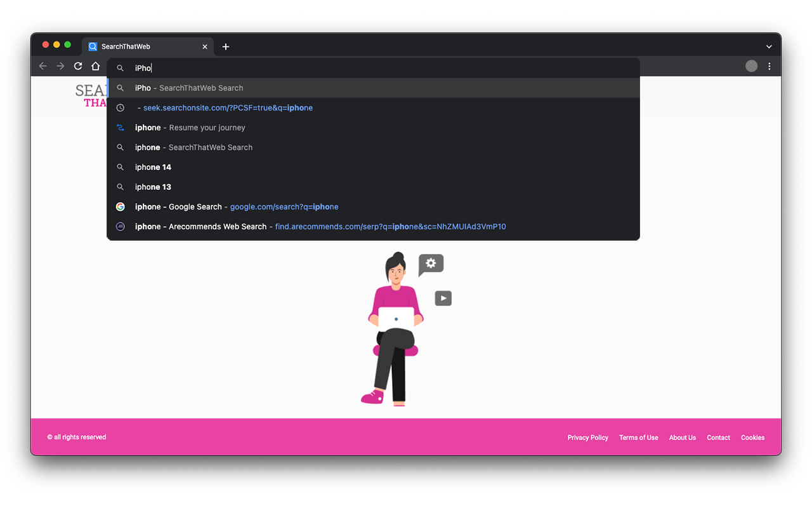Click the history clock icon beside seek.searchonsite suggestion

pyautogui.click(x=120, y=107)
